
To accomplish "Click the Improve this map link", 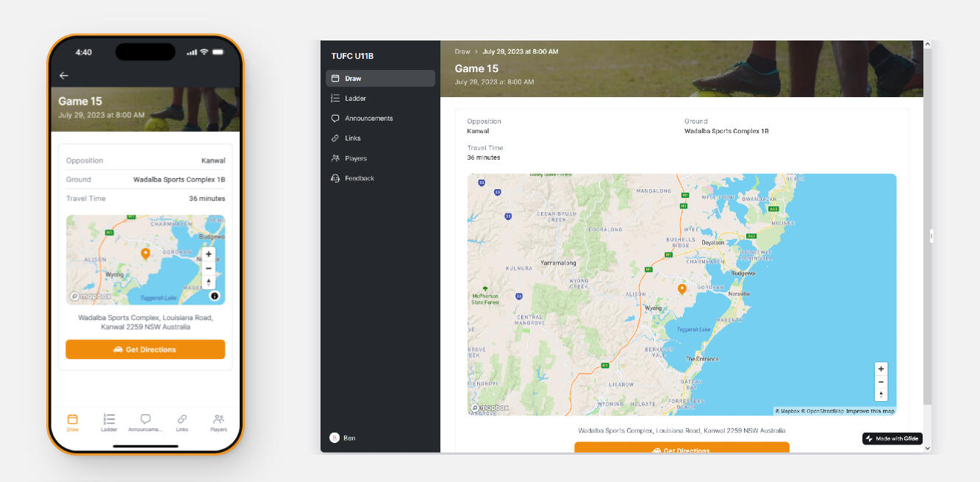I will click(x=870, y=411).
